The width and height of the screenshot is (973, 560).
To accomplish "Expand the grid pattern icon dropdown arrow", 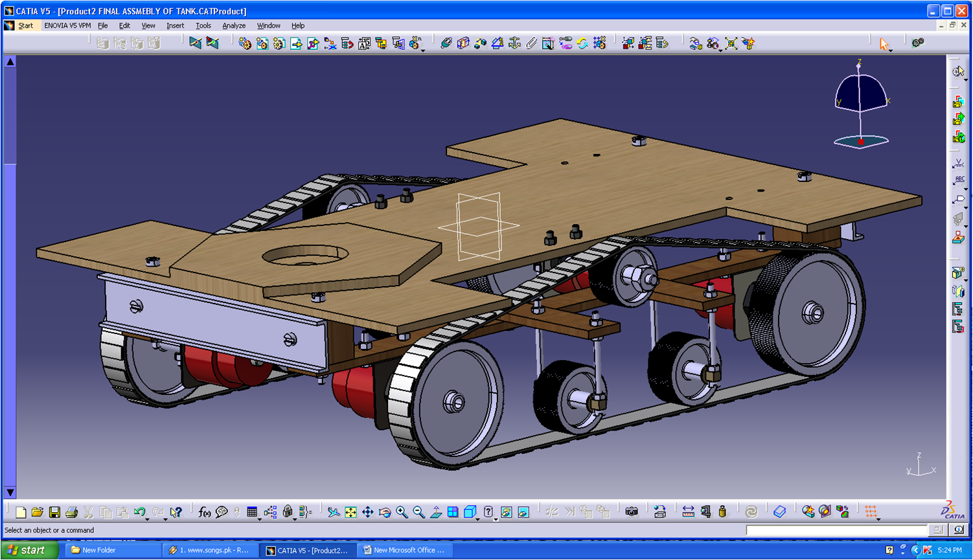I will (x=878, y=519).
